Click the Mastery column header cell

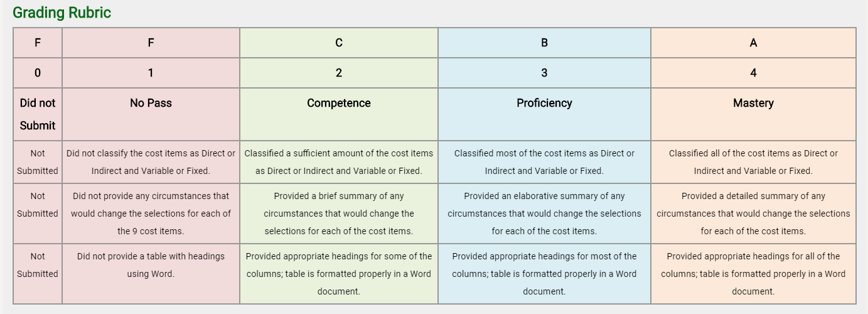[x=753, y=114]
